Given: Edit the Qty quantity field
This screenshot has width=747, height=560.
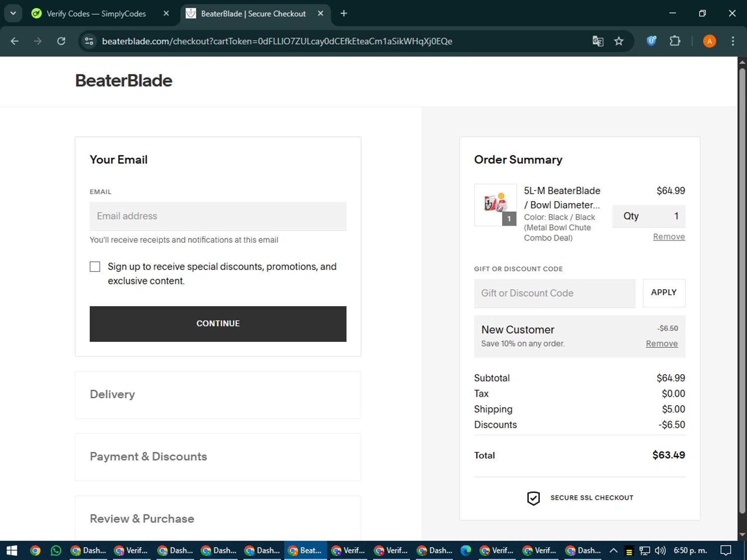Looking at the screenshot, I should (649, 216).
